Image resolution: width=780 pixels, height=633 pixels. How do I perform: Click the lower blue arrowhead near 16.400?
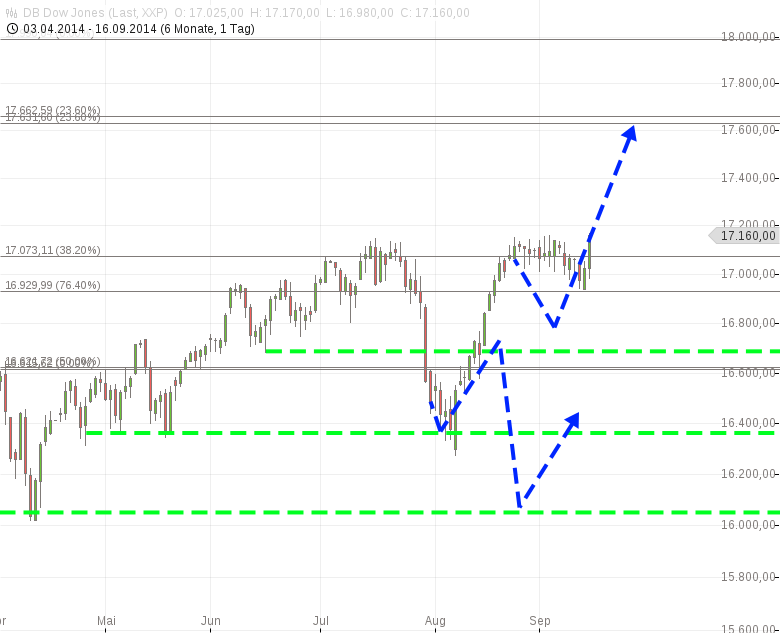click(572, 420)
